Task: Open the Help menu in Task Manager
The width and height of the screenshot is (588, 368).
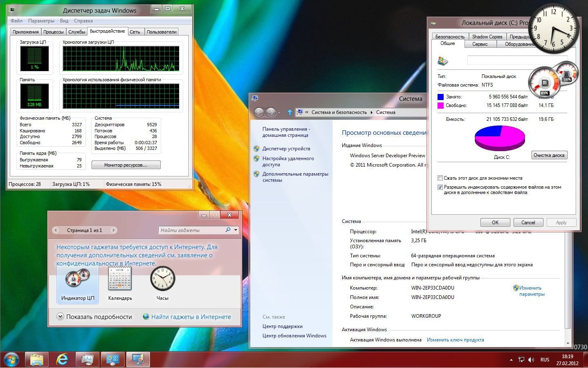Action: pyautogui.click(x=83, y=21)
